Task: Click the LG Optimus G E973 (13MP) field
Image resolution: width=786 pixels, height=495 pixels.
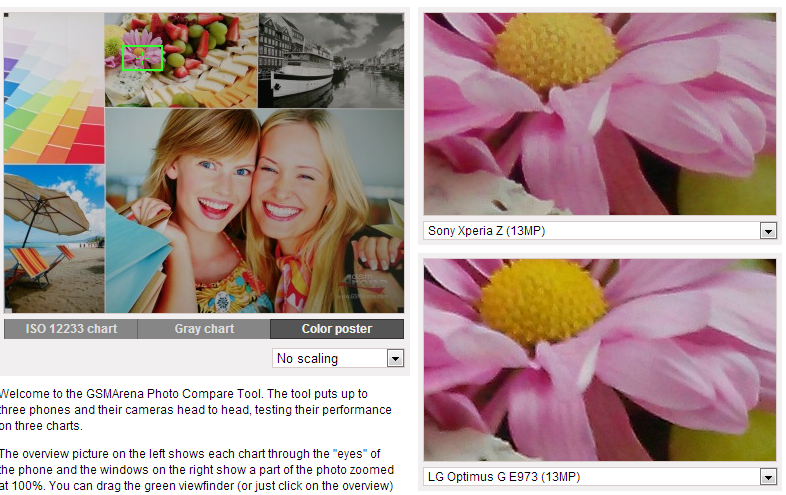Action: click(600, 476)
